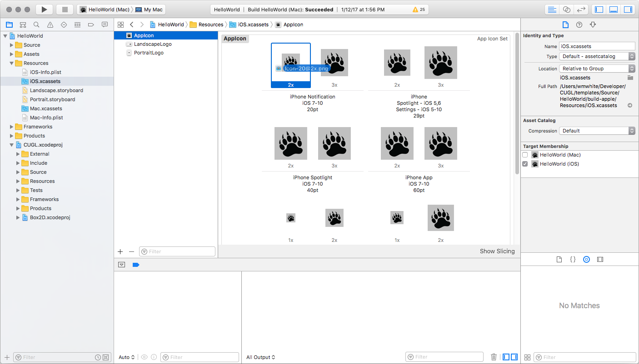This screenshot has height=364, width=639.
Task: Open the Find navigator search icon
Action: click(x=36, y=25)
